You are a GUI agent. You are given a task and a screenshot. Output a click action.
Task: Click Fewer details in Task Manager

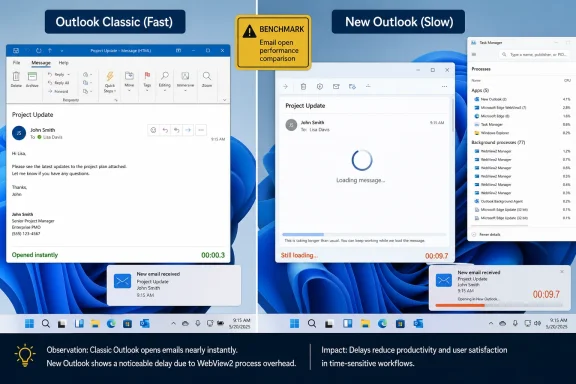486,234
